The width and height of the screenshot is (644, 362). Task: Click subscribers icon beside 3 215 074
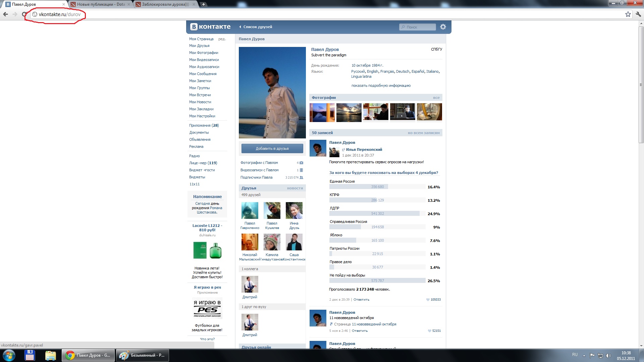[x=301, y=178]
